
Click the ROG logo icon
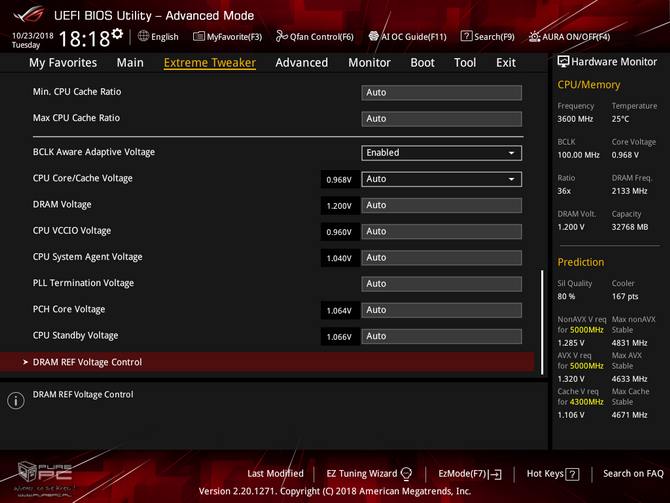(29, 15)
